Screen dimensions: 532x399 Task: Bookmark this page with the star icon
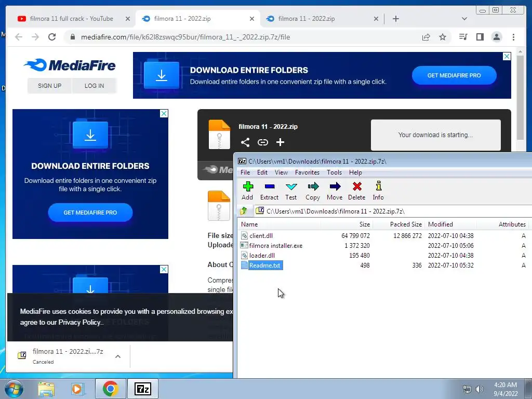pos(443,37)
